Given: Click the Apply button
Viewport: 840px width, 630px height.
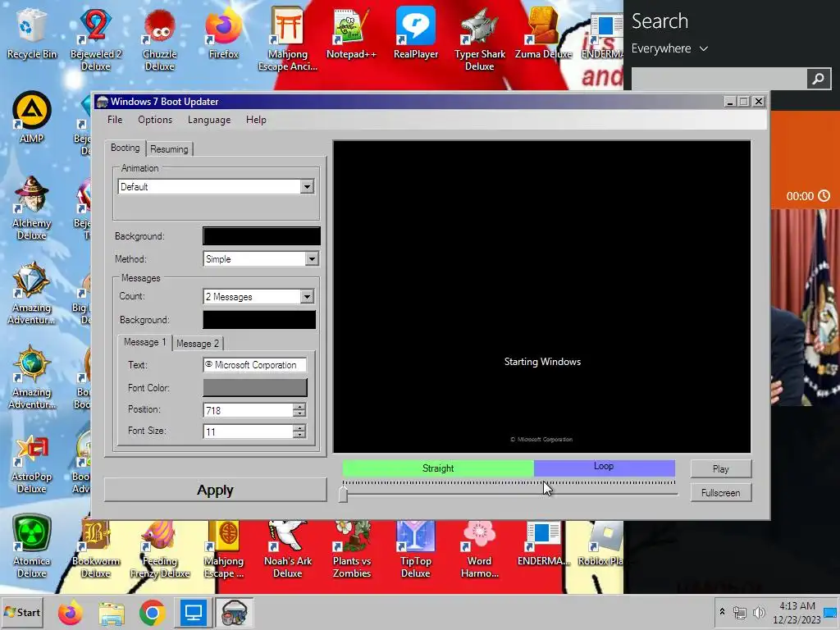Looking at the screenshot, I should (x=215, y=491).
